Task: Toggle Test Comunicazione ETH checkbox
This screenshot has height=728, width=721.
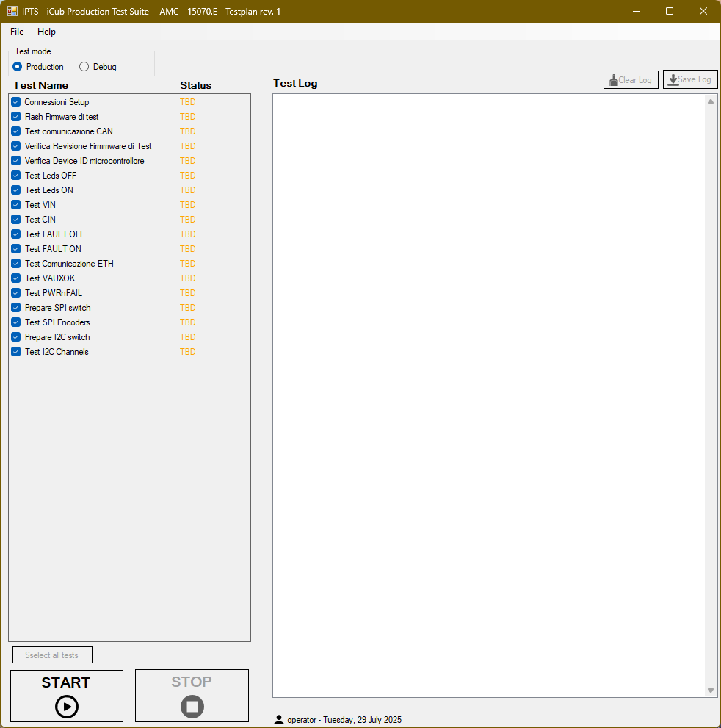Action: click(x=16, y=264)
